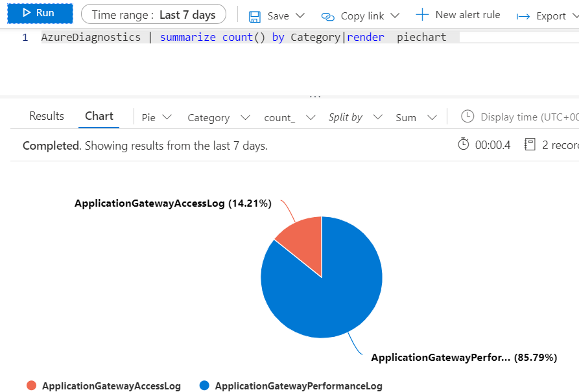This screenshot has height=392, width=579.
Task: Click the Run button
Action: coord(40,13)
